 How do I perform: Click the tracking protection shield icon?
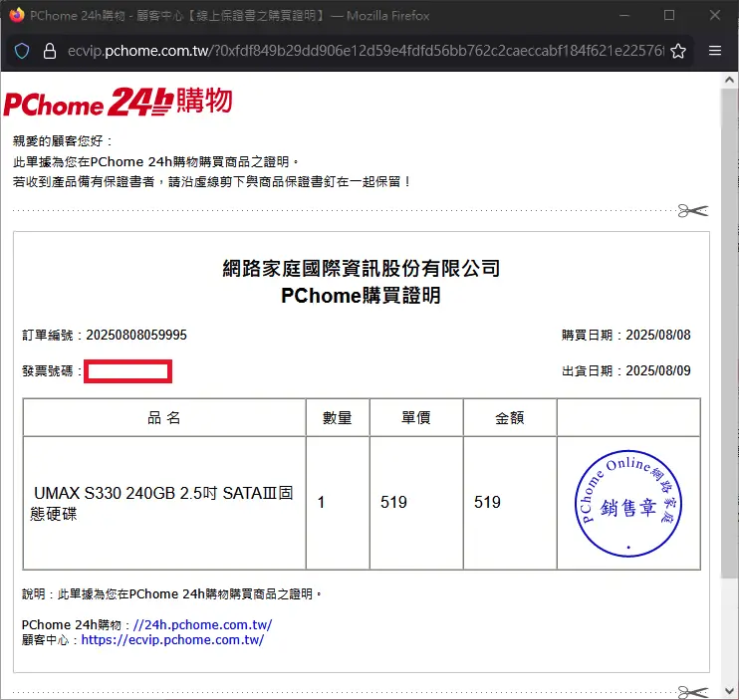(x=22, y=51)
